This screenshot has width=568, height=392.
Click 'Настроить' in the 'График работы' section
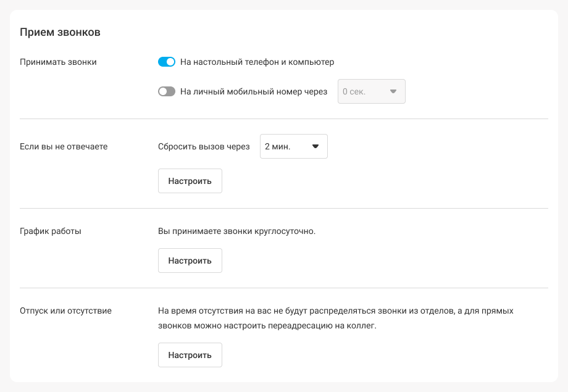pyautogui.click(x=190, y=261)
